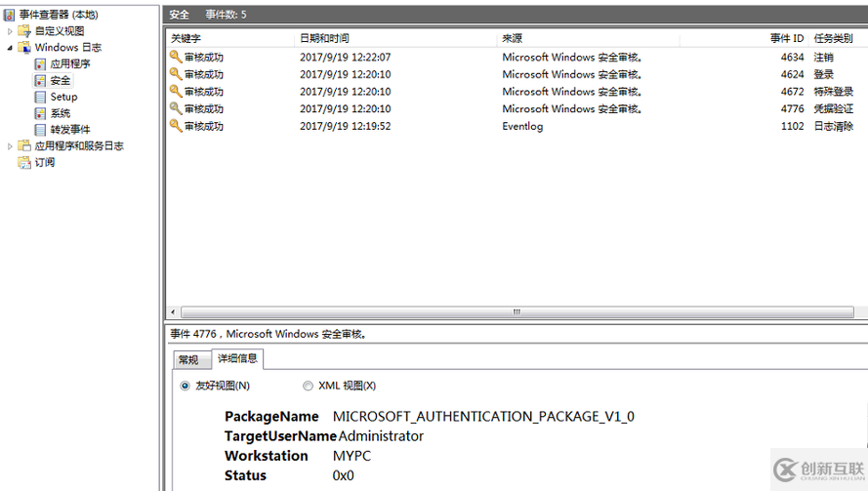This screenshot has width=868, height=491.
Task: Click key icon of event 4634 row
Action: coord(176,57)
